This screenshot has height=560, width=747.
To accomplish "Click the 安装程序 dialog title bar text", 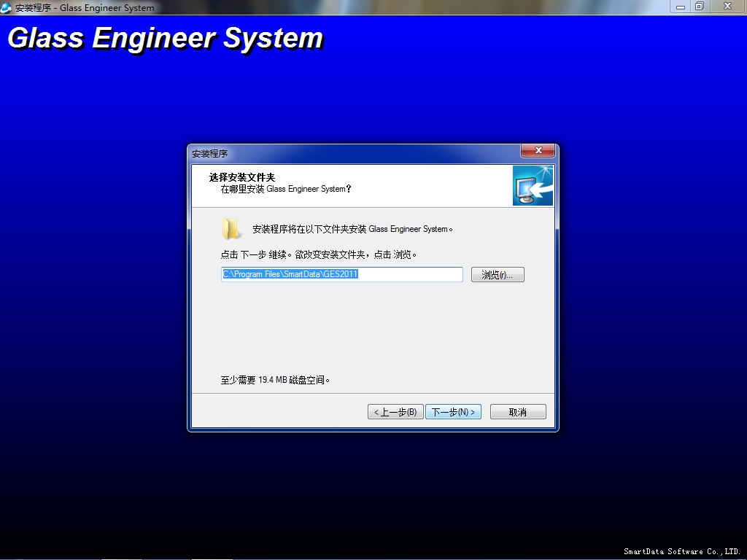I will tap(209, 153).
